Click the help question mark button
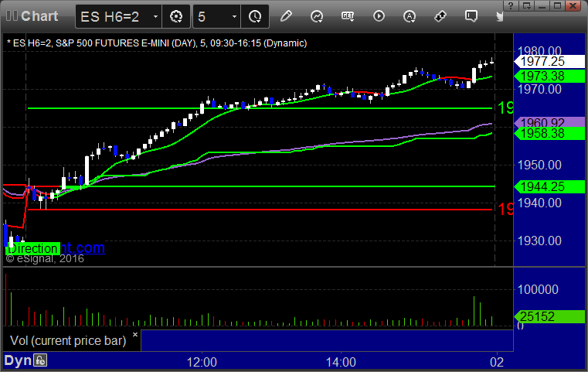Viewport: 588px width, 372px height. (x=511, y=5)
